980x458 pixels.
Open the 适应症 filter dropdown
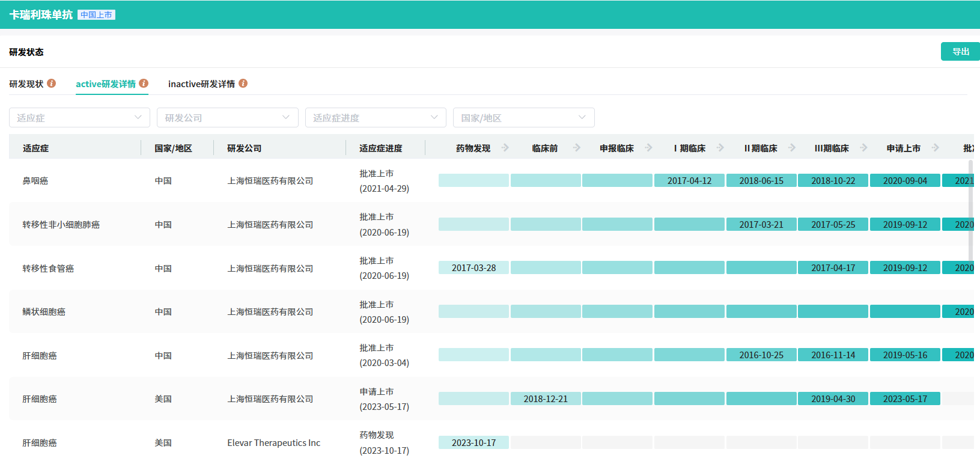point(79,118)
